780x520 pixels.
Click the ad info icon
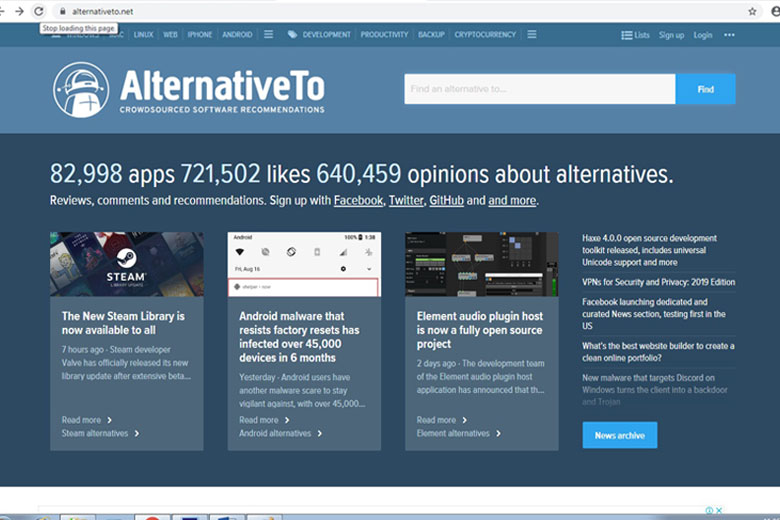(709, 510)
